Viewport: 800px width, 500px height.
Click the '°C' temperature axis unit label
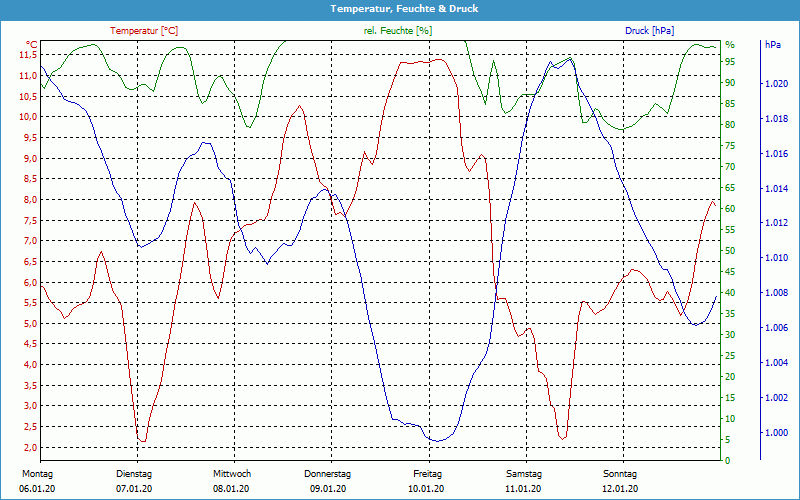pos(32,45)
